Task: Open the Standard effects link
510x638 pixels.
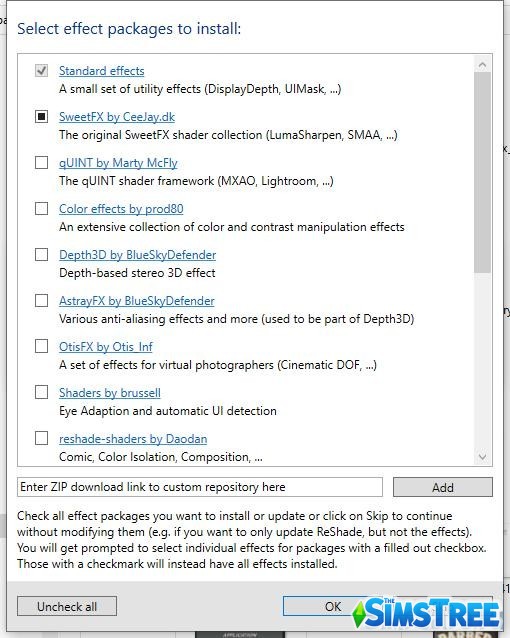Action: (102, 71)
